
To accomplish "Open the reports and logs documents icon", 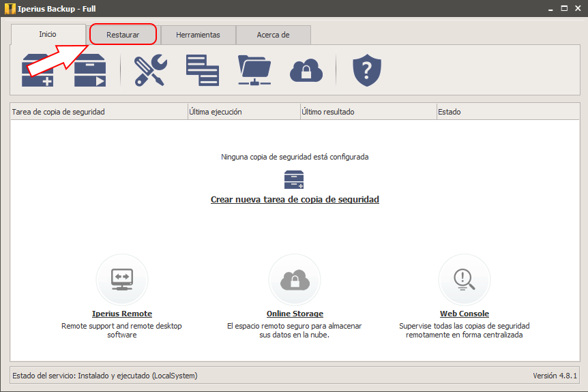I will coord(203,70).
